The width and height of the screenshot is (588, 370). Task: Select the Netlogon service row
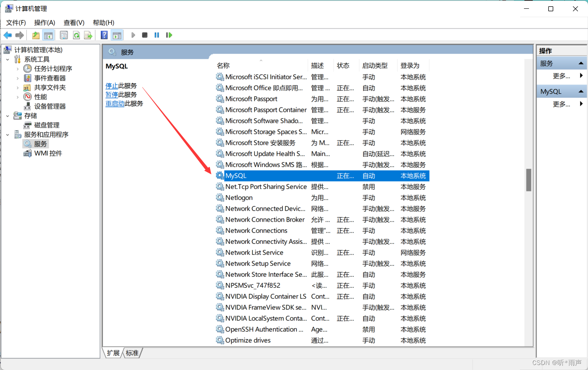tap(322, 198)
